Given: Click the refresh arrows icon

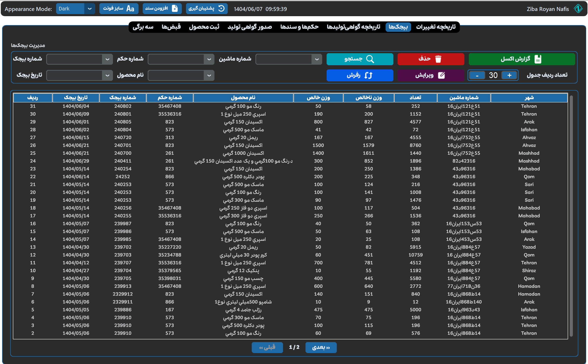Looking at the screenshot, I should click(x=368, y=75).
